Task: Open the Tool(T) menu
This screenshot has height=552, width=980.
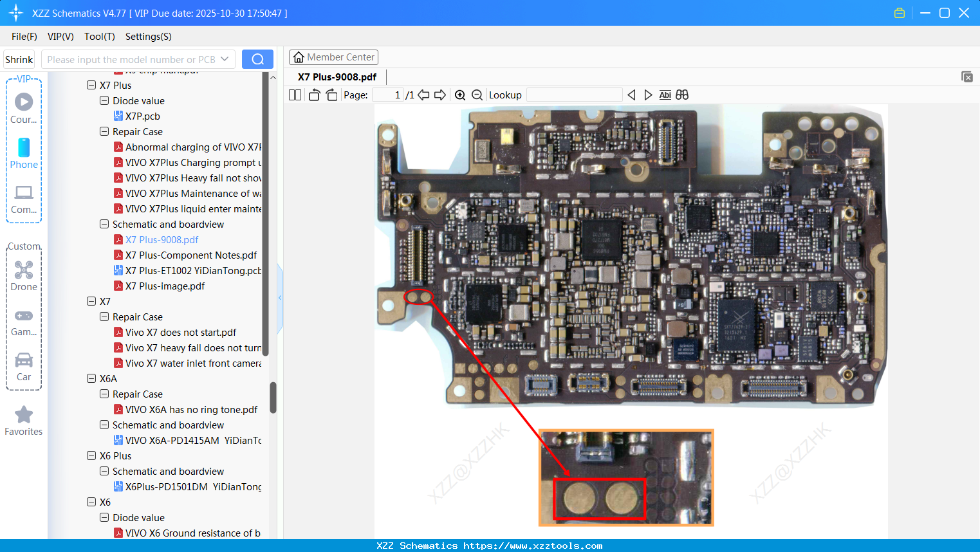Action: coord(100,37)
